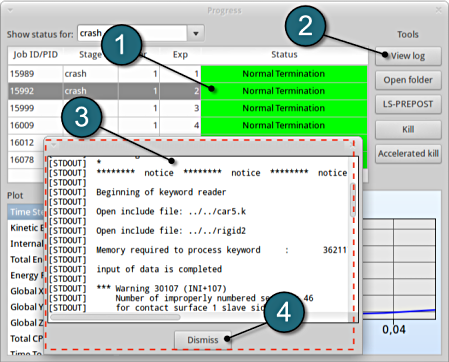Click Normal Termination status of job 15999

(x=284, y=108)
